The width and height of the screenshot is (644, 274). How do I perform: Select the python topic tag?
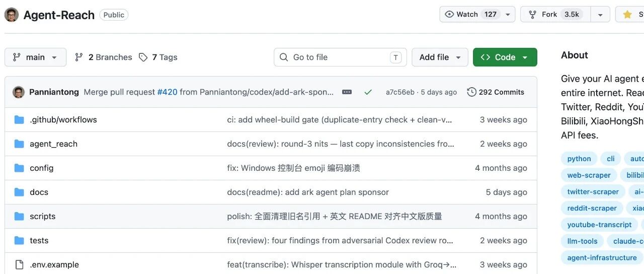pyautogui.click(x=579, y=159)
